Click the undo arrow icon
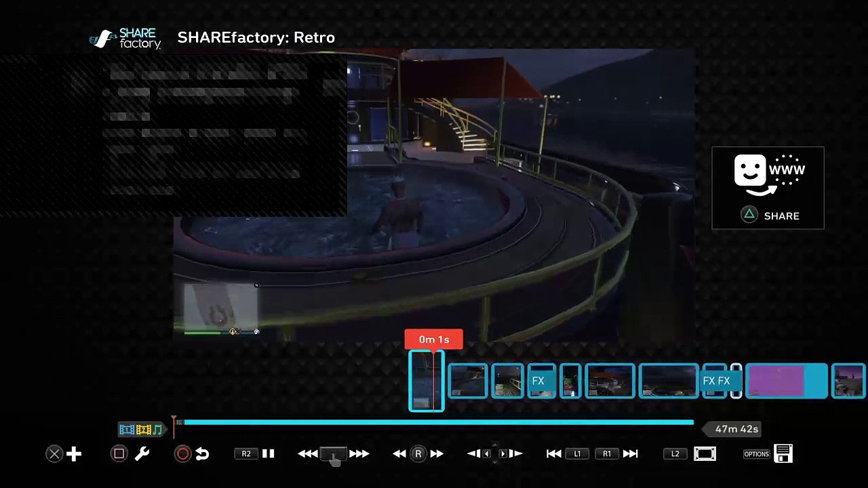 [x=202, y=454]
